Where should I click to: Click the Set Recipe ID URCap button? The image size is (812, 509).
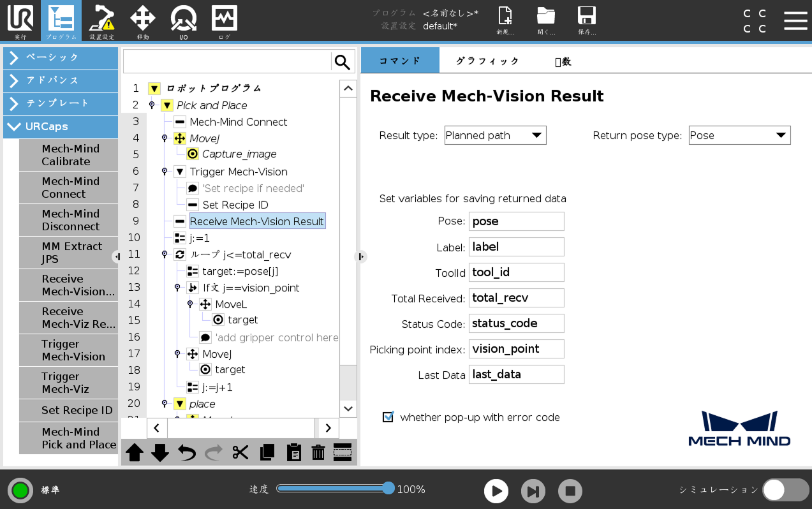[x=69, y=410]
